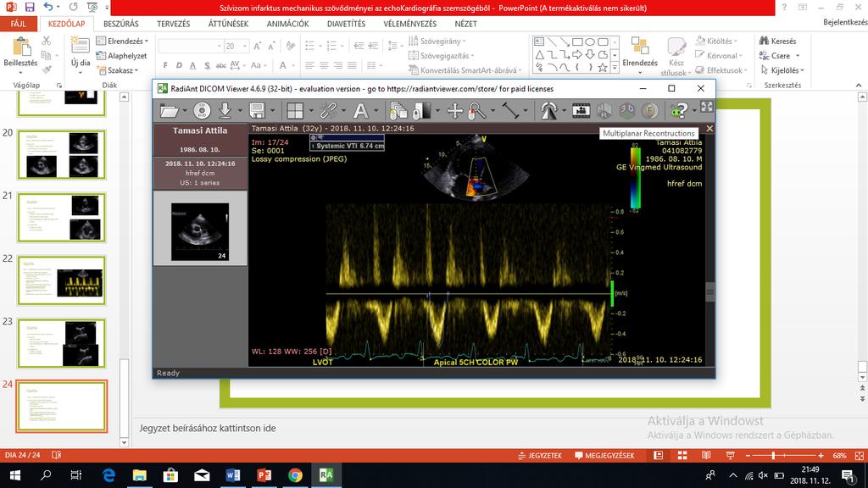Switch to the VÉLEMÉNYEZÉS tab

[409, 24]
